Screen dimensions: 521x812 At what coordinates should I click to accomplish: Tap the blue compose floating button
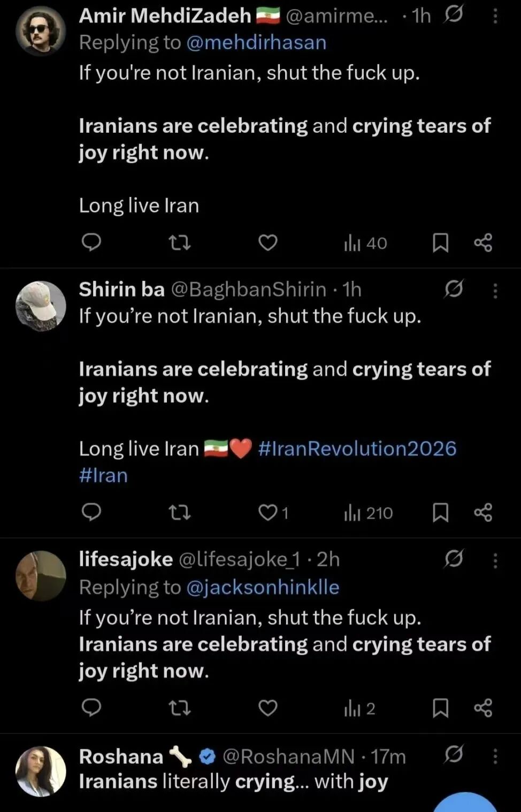[465, 803]
